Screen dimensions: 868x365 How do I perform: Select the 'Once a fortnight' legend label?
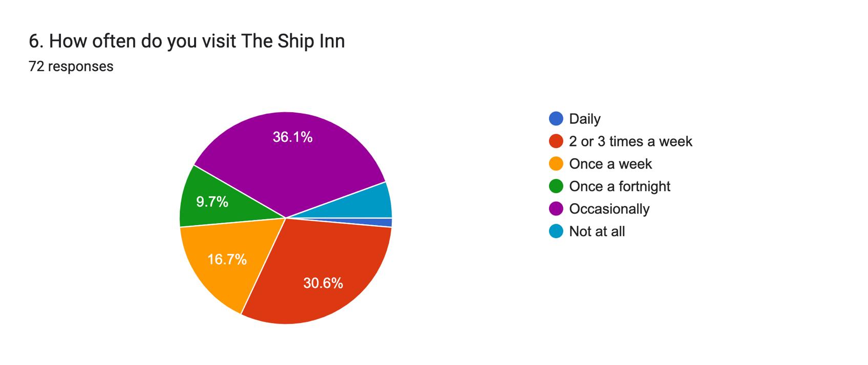tap(620, 186)
